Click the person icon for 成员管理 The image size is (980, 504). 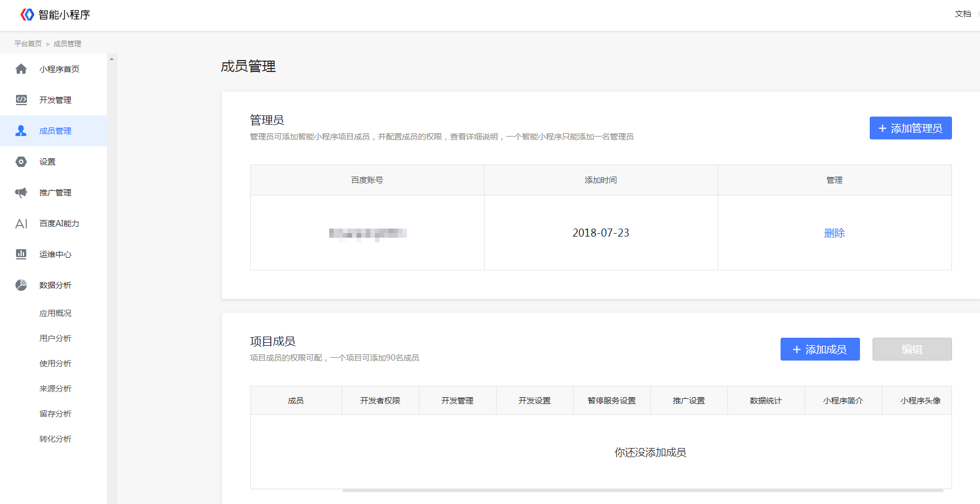(21, 131)
